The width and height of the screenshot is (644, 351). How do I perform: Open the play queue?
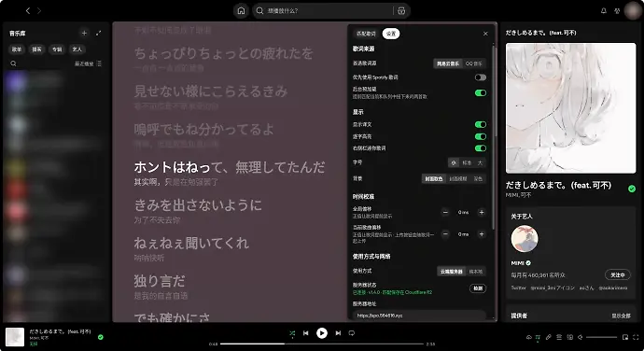[559, 337]
